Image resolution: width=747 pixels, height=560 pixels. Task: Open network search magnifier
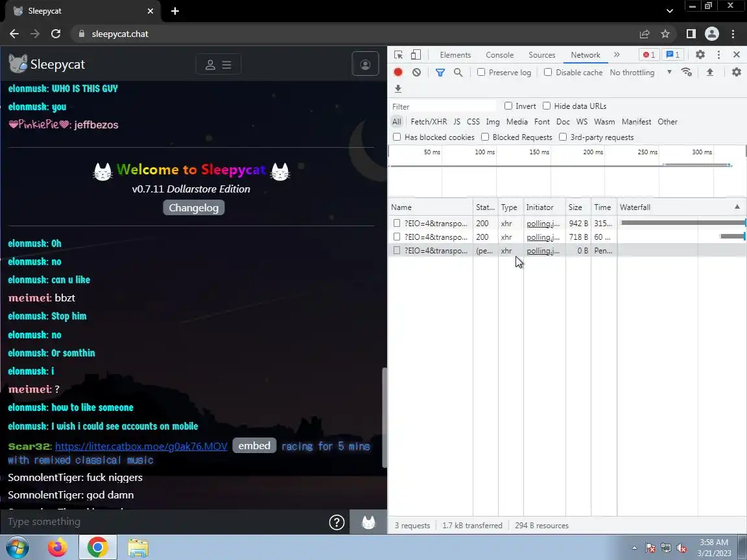point(458,73)
